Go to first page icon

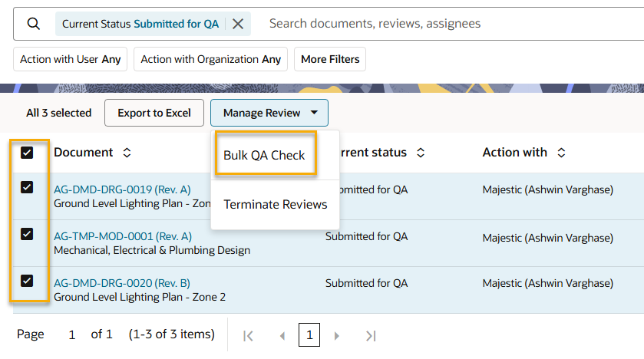pos(248,335)
